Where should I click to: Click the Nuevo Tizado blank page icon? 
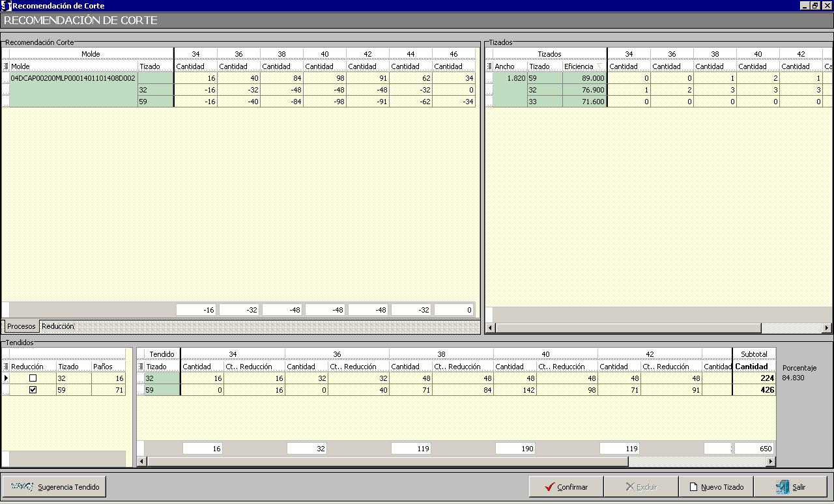point(694,487)
